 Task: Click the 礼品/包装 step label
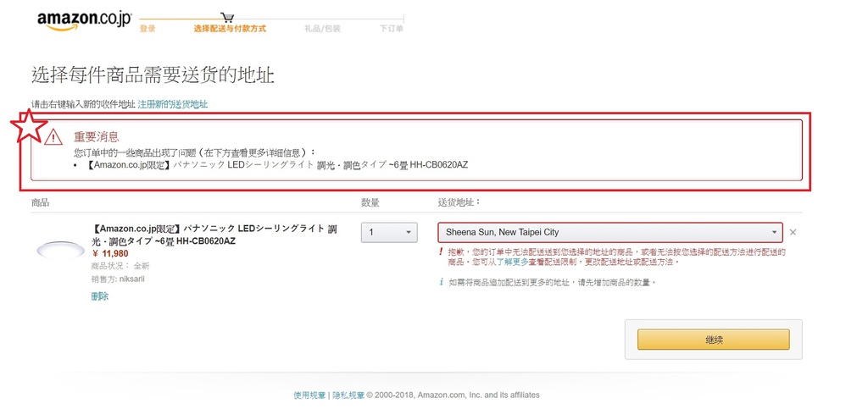(x=322, y=29)
